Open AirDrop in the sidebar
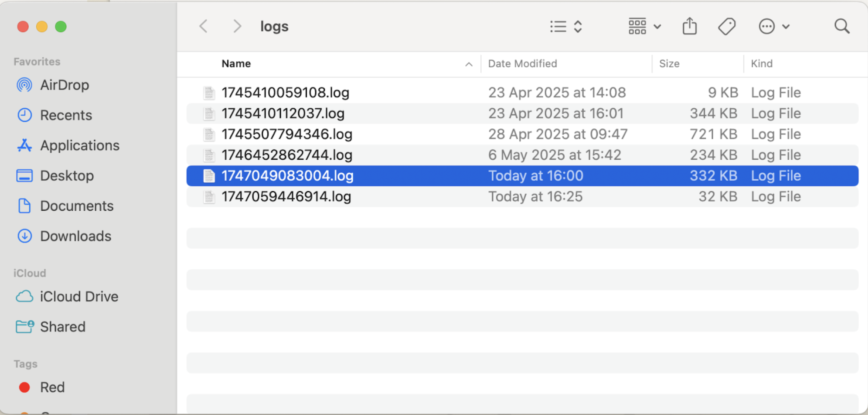The image size is (868, 415). [x=64, y=85]
